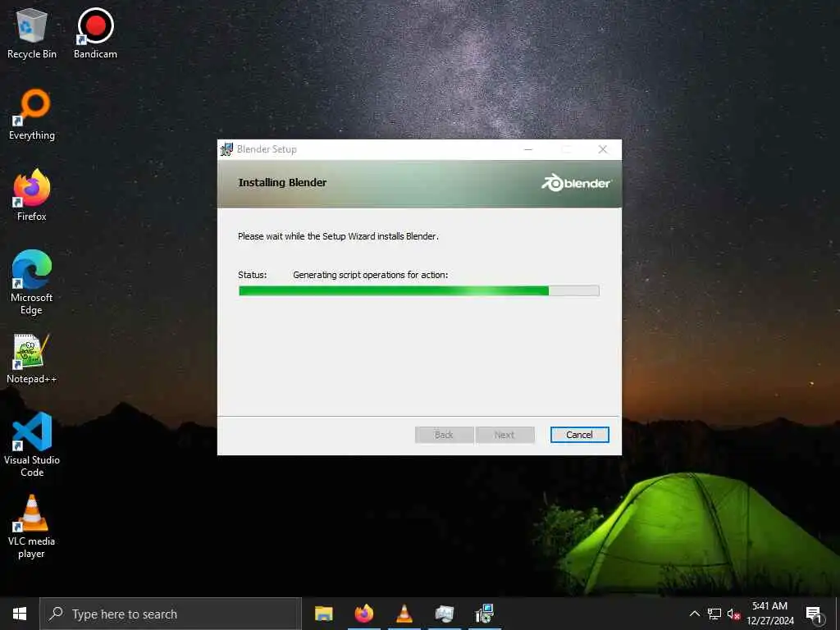Open File Explorer from the taskbar
Image resolution: width=840 pixels, height=630 pixels.
323,614
